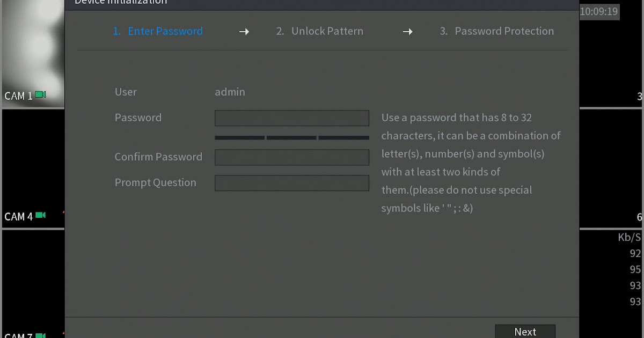Click channel number 6 label
This screenshot has height=338, width=644.
point(639,217)
